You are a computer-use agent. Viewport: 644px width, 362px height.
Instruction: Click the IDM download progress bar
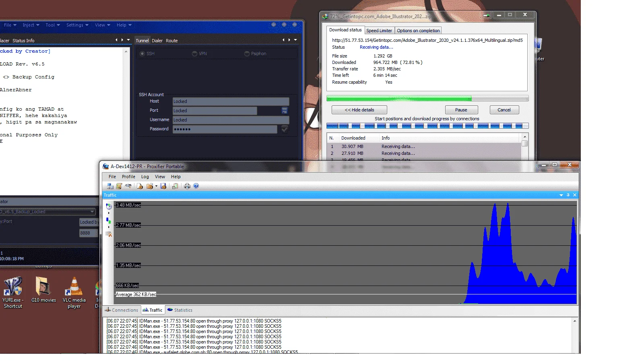(427, 99)
